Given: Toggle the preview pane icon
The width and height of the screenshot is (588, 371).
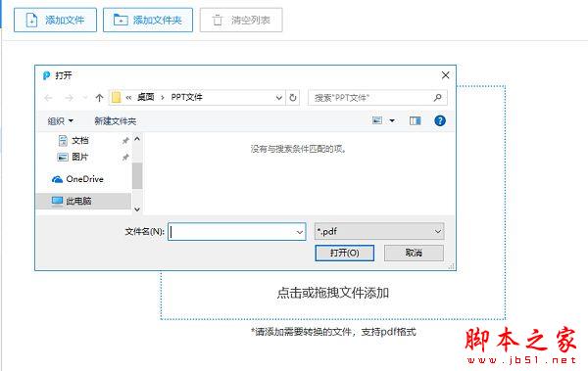Looking at the screenshot, I should [x=416, y=120].
